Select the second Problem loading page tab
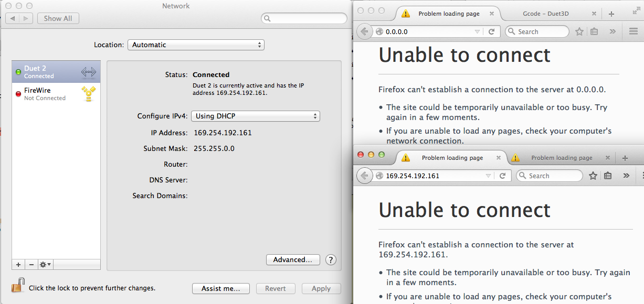The width and height of the screenshot is (644, 304). 562,158
